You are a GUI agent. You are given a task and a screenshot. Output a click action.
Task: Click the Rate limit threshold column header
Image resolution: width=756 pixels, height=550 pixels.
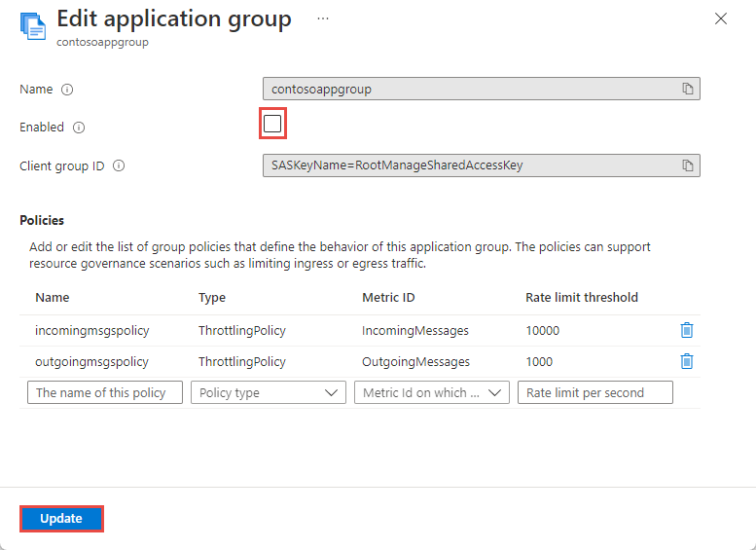[582, 297]
